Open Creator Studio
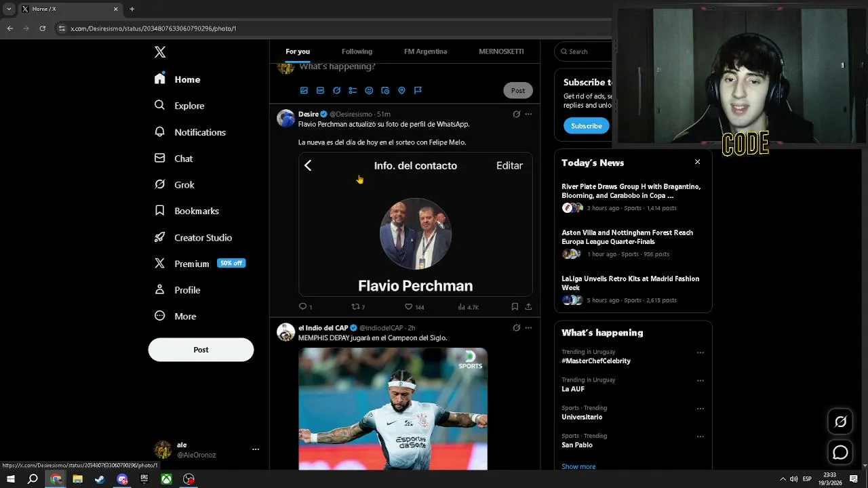The image size is (868, 488). point(193,237)
